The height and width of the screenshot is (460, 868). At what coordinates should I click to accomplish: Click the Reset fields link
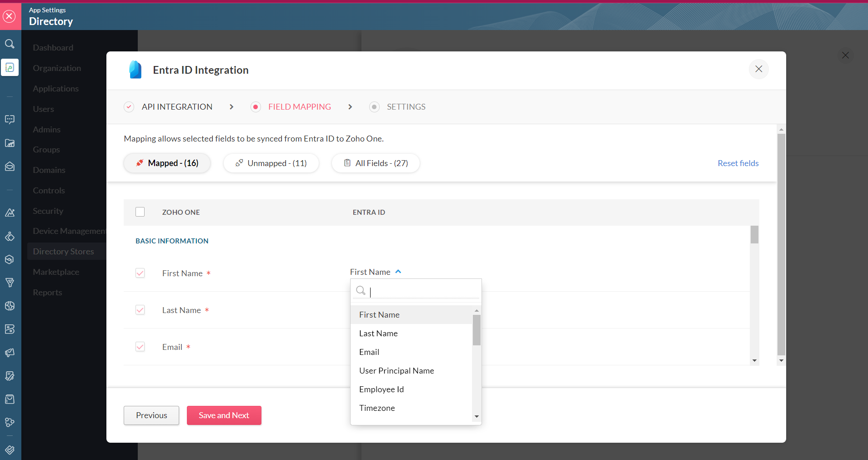(x=738, y=163)
